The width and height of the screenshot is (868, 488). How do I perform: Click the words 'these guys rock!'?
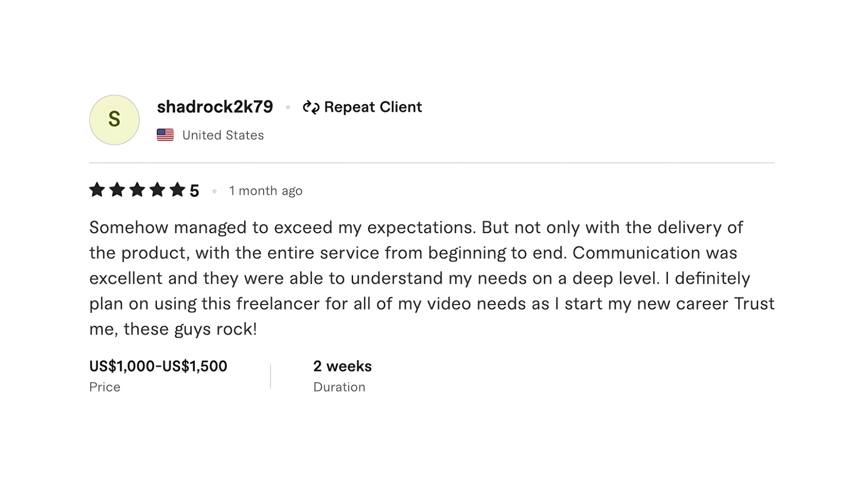(190, 329)
